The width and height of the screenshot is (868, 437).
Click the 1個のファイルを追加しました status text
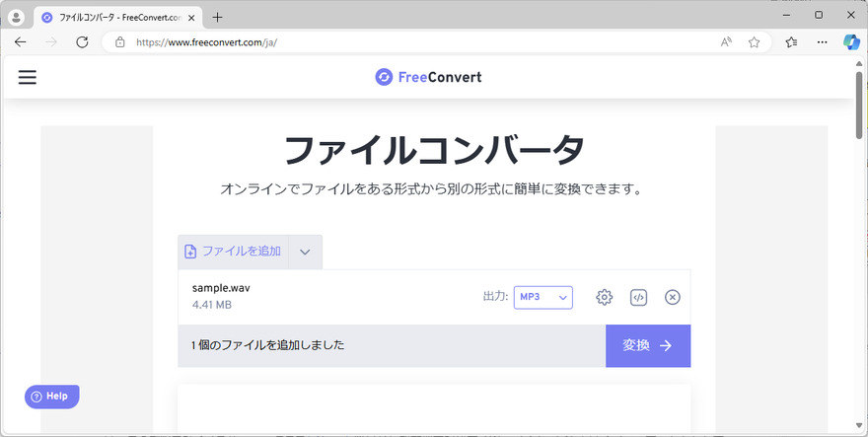tap(268, 345)
